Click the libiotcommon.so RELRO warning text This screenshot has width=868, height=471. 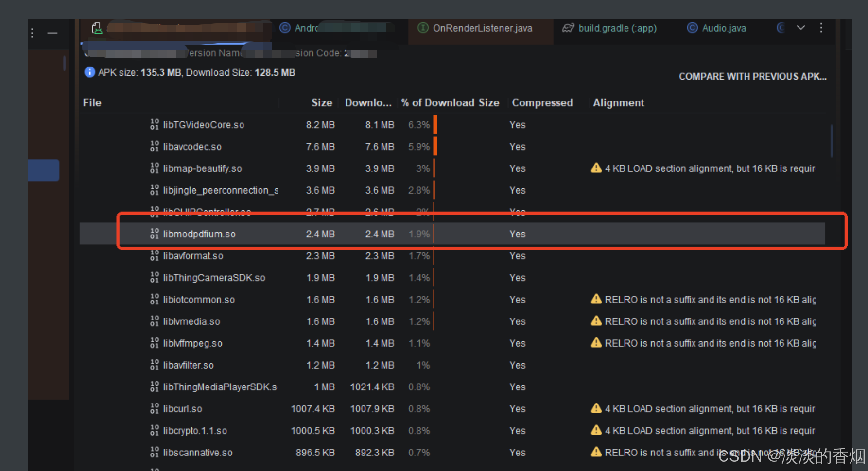click(x=711, y=300)
